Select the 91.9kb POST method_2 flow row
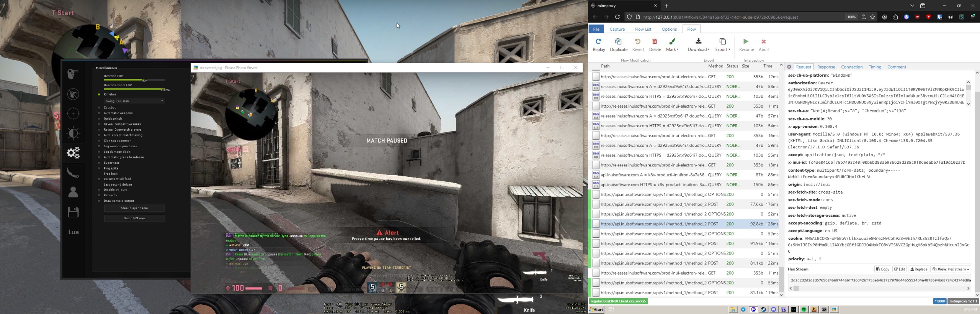The height and width of the screenshot is (314, 980). [x=685, y=243]
